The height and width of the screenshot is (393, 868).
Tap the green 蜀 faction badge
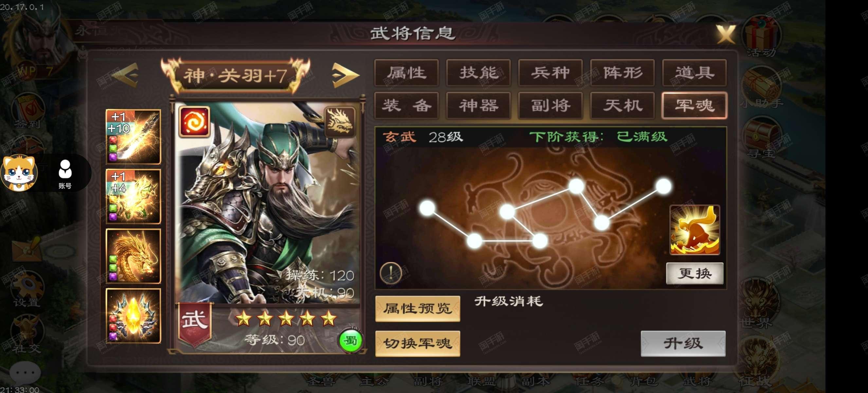[x=351, y=341]
